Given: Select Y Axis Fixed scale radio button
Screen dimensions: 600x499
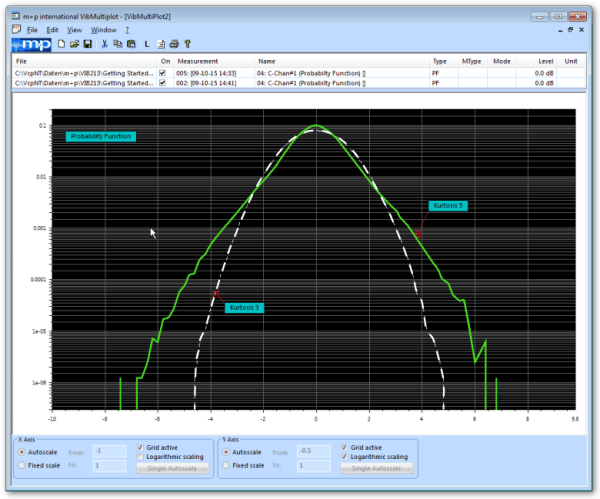Looking at the screenshot, I should tap(226, 465).
